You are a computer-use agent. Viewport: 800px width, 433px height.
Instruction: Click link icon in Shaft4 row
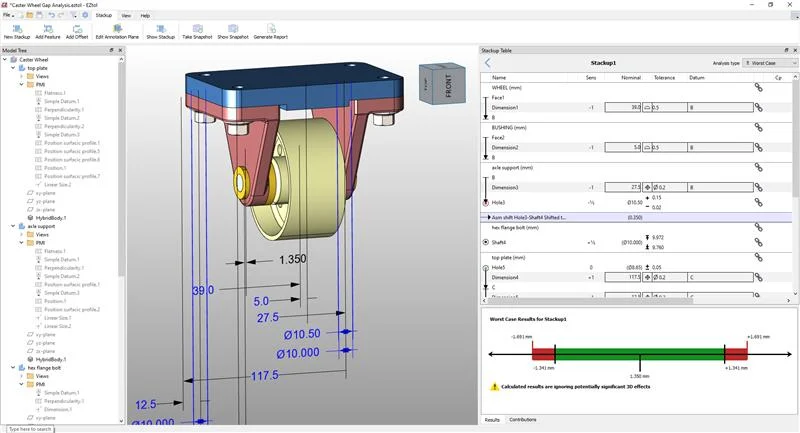[x=759, y=242]
